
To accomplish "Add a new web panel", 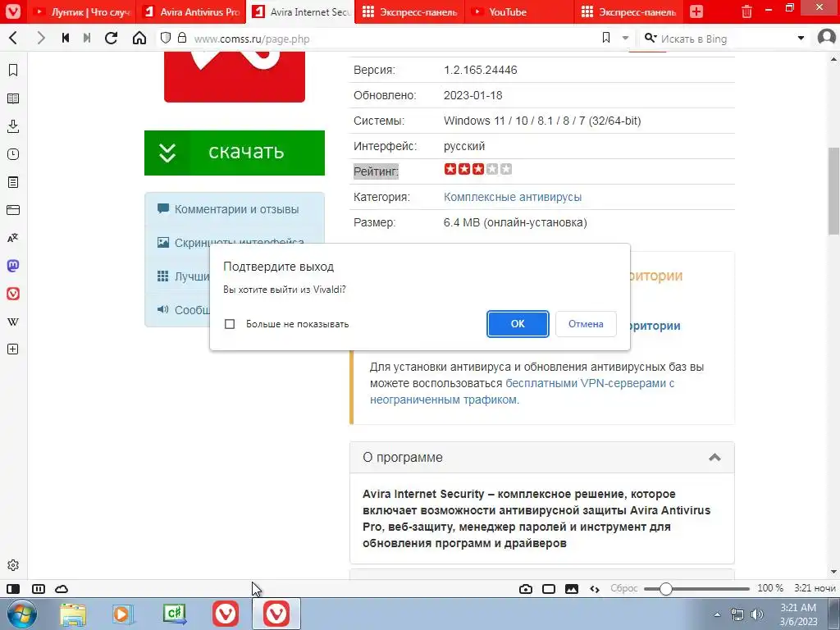I will pos(13,349).
